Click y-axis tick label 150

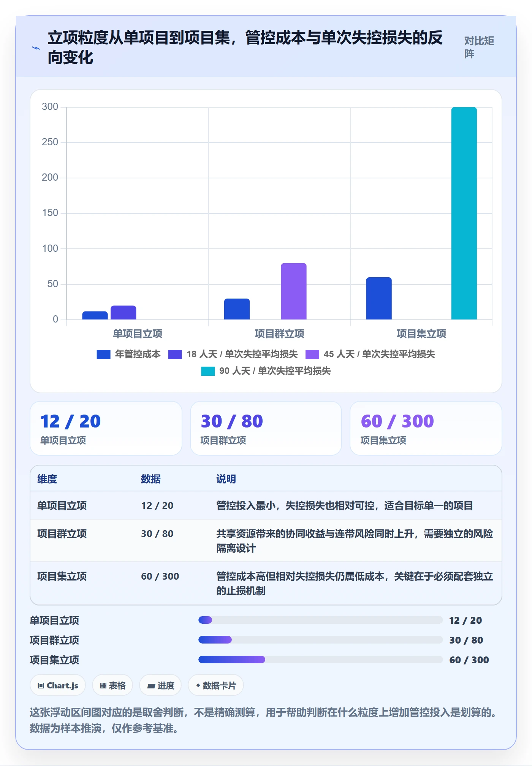tap(50, 213)
